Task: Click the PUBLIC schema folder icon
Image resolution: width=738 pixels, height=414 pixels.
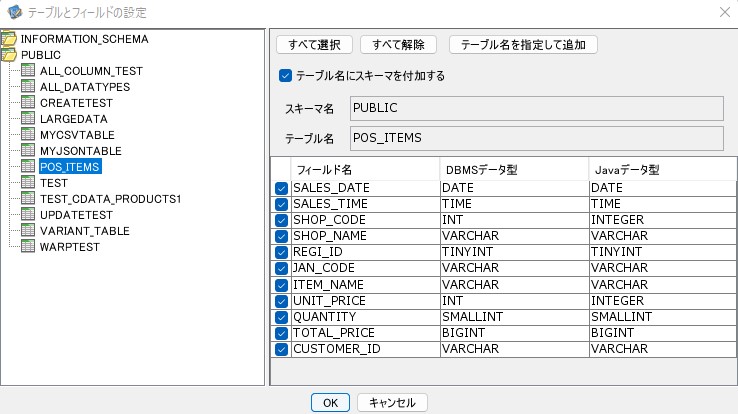Action: click(9, 55)
